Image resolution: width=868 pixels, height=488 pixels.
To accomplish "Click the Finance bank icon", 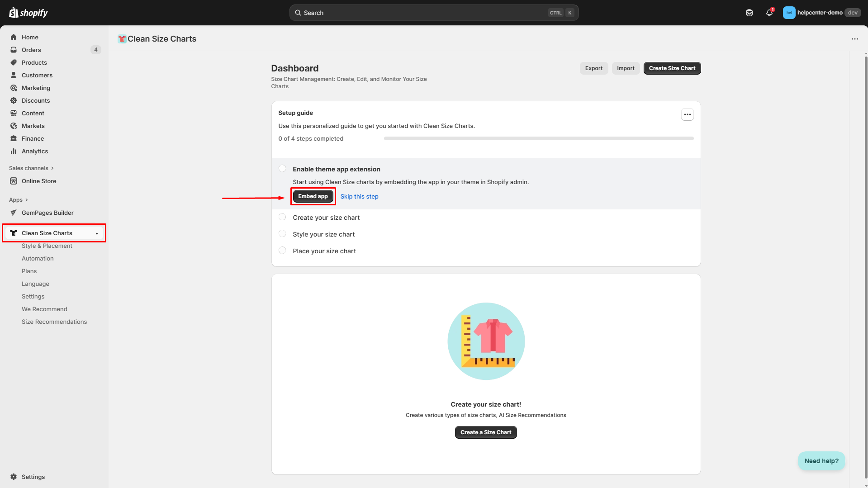I will point(14,138).
